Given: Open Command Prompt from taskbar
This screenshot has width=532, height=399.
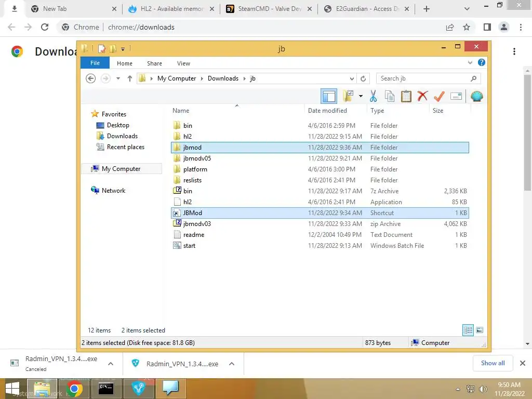Looking at the screenshot, I should coord(106,389).
